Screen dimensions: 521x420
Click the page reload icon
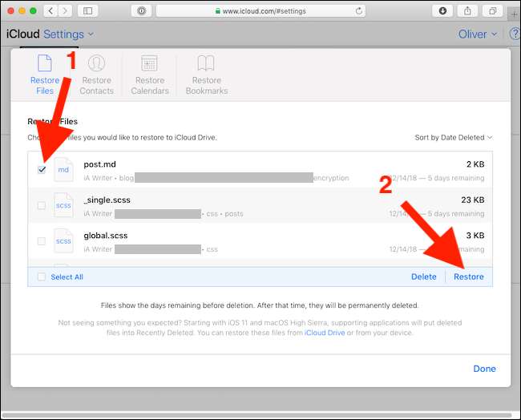coord(359,11)
